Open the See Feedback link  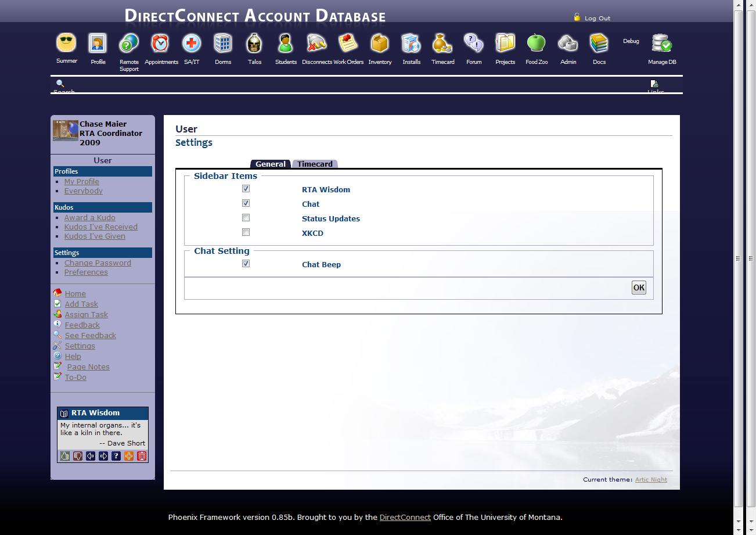point(91,336)
